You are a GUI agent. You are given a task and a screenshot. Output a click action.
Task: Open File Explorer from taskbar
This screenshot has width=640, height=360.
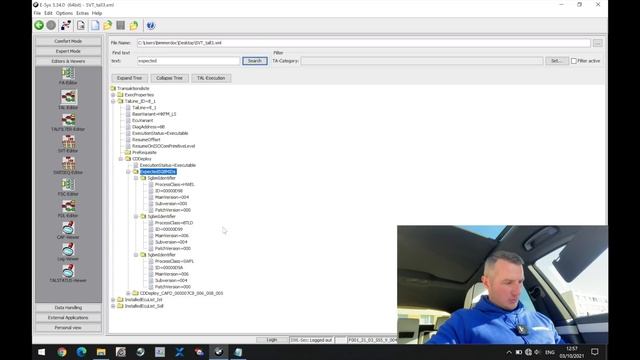[x=101, y=352]
